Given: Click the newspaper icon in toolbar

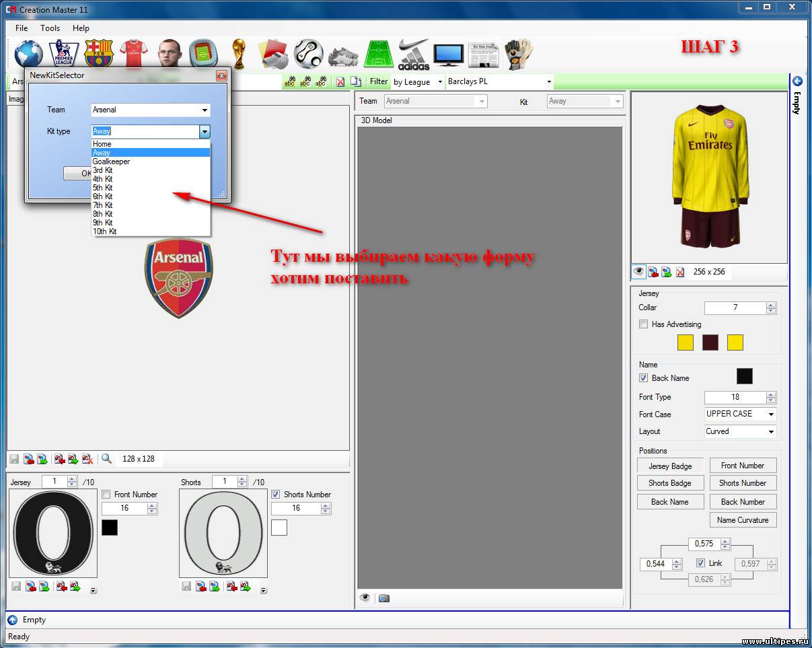Looking at the screenshot, I should click(x=483, y=54).
